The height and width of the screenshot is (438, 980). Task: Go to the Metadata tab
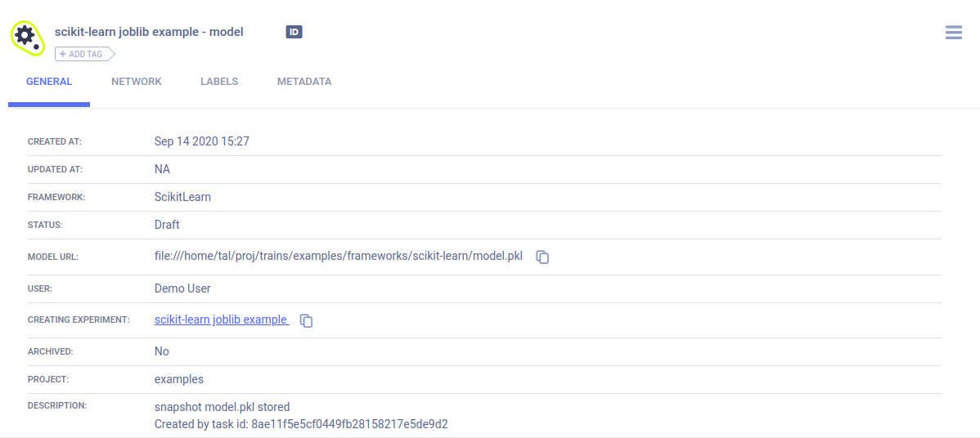304,82
